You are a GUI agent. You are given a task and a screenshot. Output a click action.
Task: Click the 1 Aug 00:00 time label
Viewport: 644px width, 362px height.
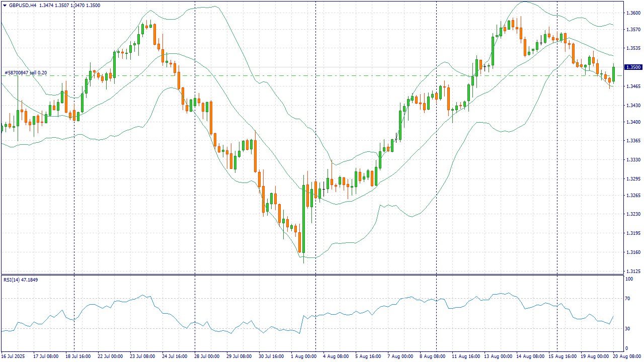click(x=303, y=356)
